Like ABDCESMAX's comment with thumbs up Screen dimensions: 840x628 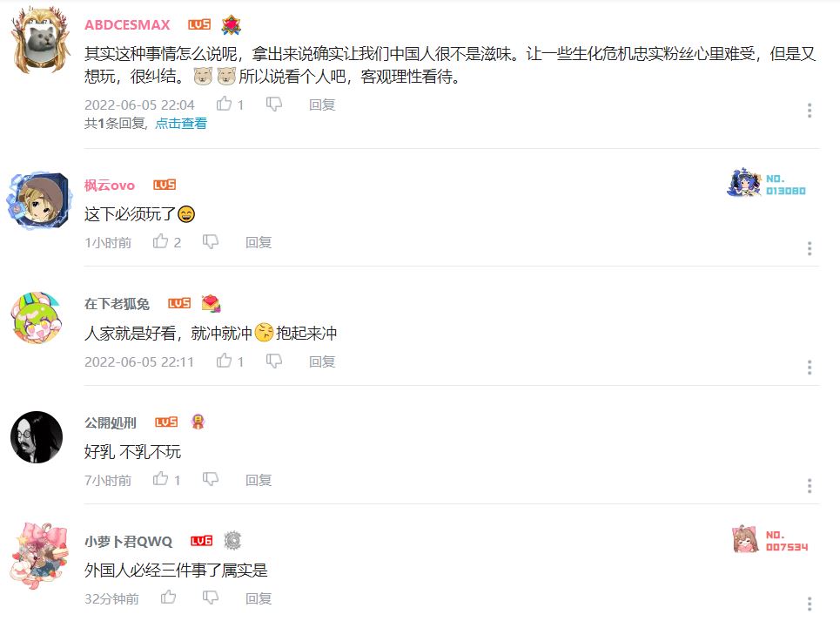click(x=224, y=104)
